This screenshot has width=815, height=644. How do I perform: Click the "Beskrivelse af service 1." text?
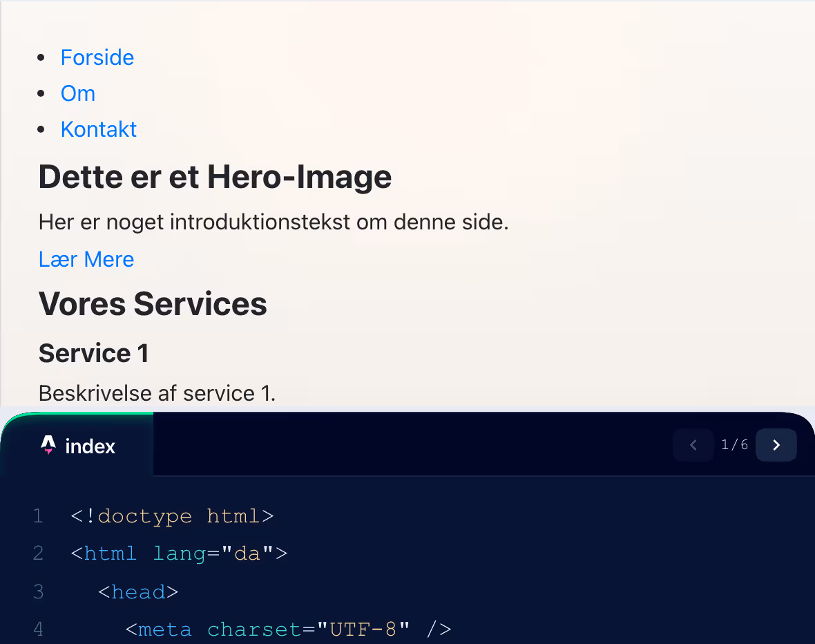[x=157, y=393]
